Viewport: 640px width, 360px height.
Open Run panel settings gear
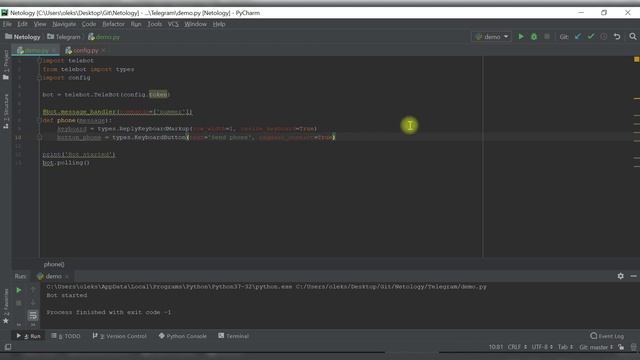[620, 276]
